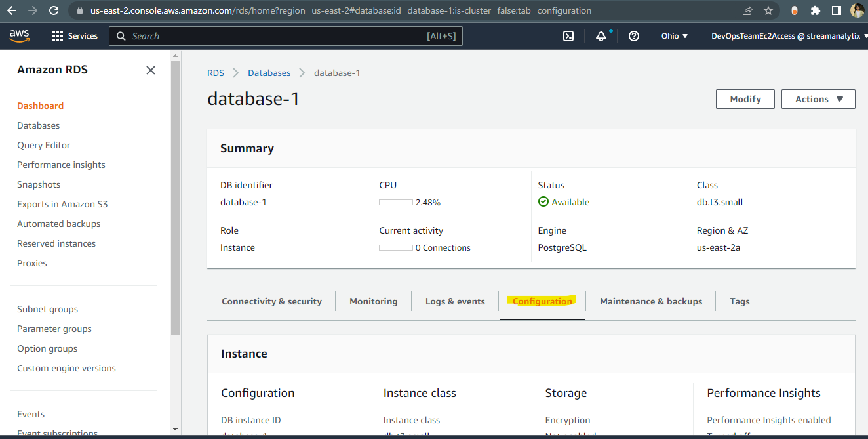This screenshot has width=868, height=439.
Task: Click inside the AWS search bar
Action: [286, 36]
